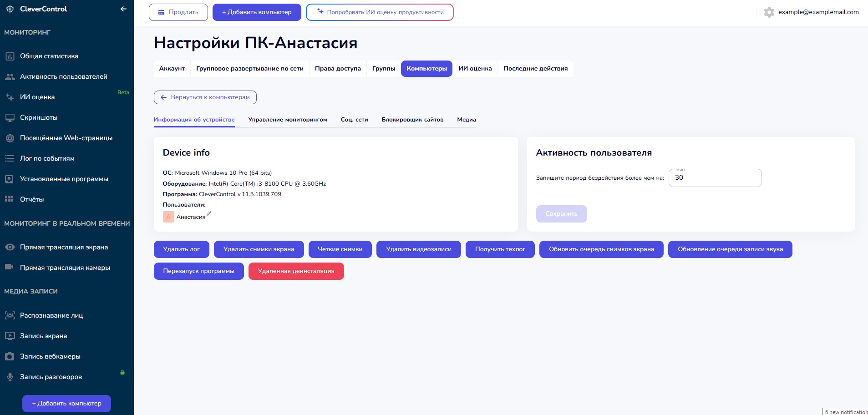The width and height of the screenshot is (868, 415).
Task: Collapse sidebar with the back arrow icon
Action: (123, 9)
